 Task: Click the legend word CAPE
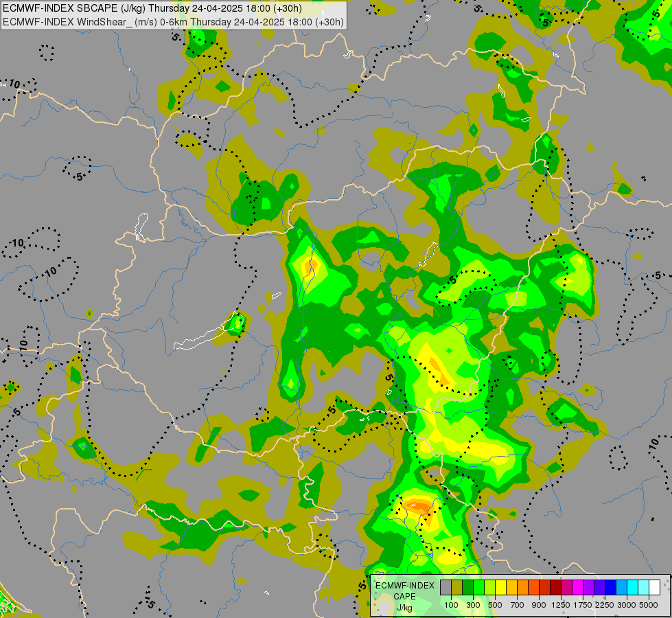pos(404,597)
